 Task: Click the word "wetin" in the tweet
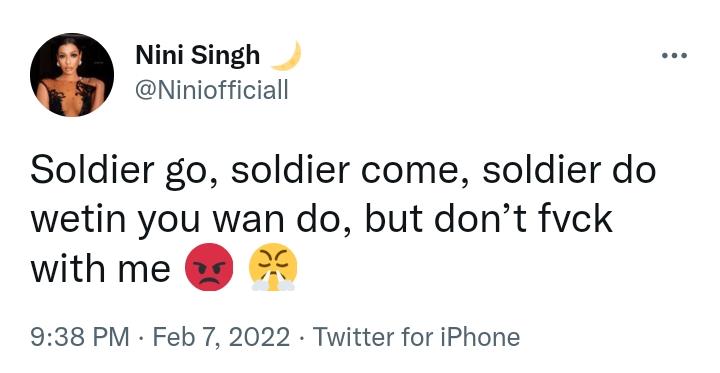pyautogui.click(x=78, y=220)
